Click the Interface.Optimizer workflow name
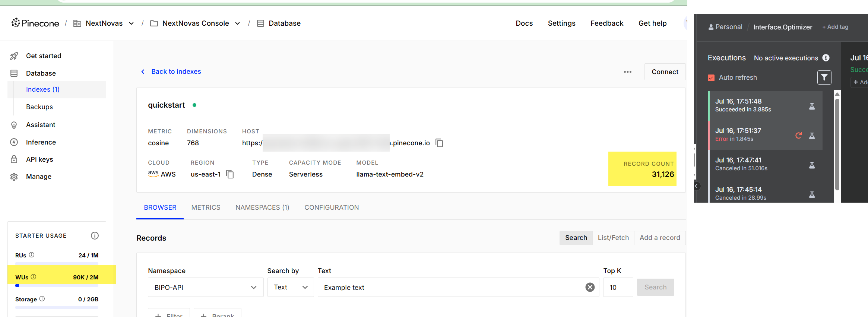Viewport: 868px width, 317px height. pyautogui.click(x=783, y=27)
